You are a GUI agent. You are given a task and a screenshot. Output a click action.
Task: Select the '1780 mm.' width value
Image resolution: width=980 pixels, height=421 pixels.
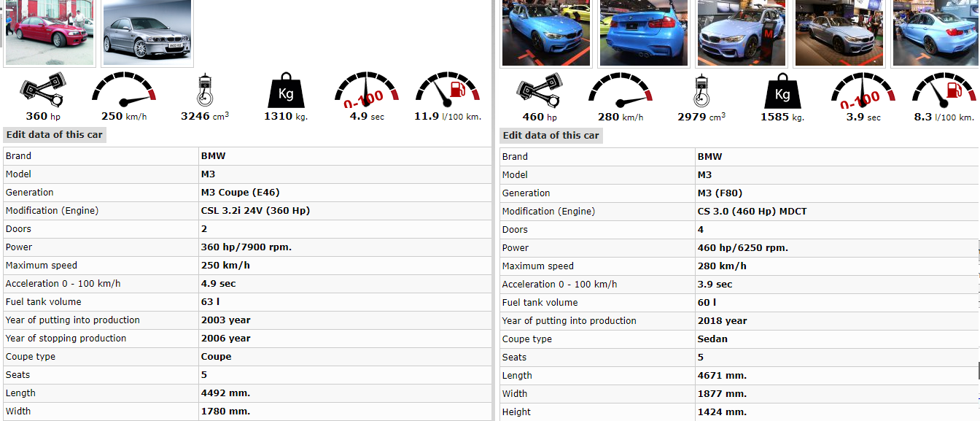pos(225,412)
